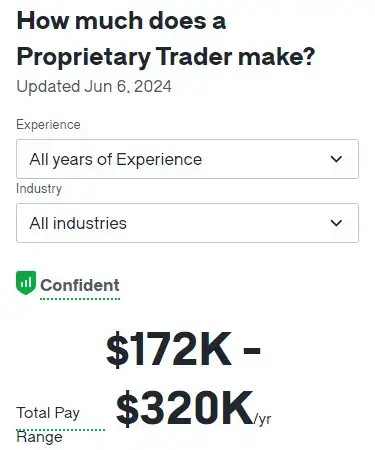Click the 'How much does a' heading line

[x=121, y=21]
